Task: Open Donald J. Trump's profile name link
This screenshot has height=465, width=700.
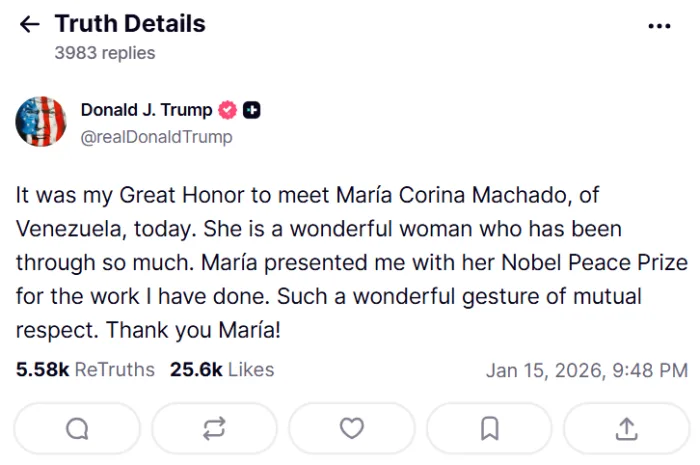Action: pyautogui.click(x=146, y=110)
